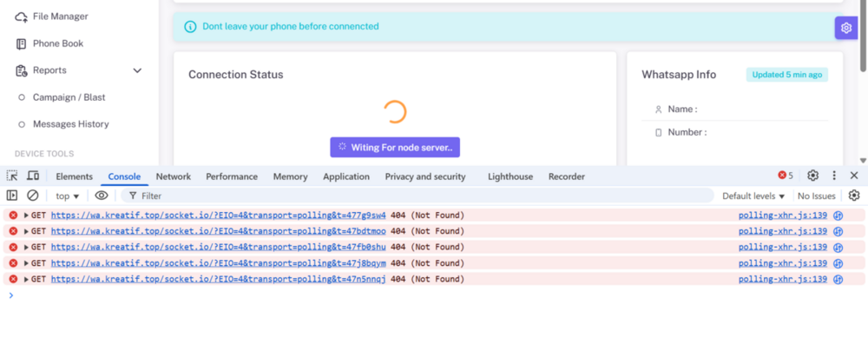Click info icon in connection alert

[190, 27]
